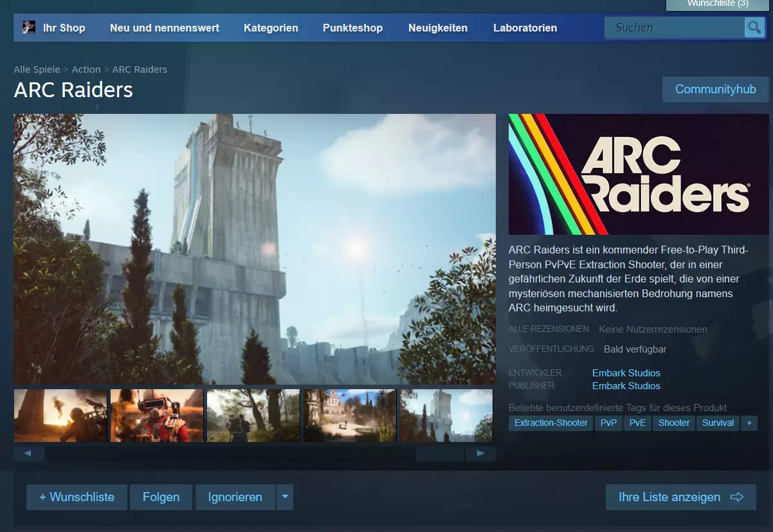Click Keine Nutzerrezensionen review text

coord(653,329)
